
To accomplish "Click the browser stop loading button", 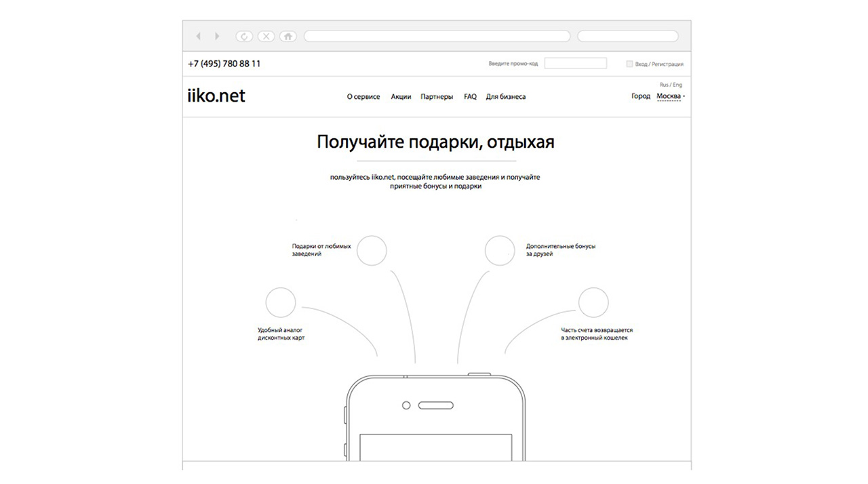I will coord(267,36).
